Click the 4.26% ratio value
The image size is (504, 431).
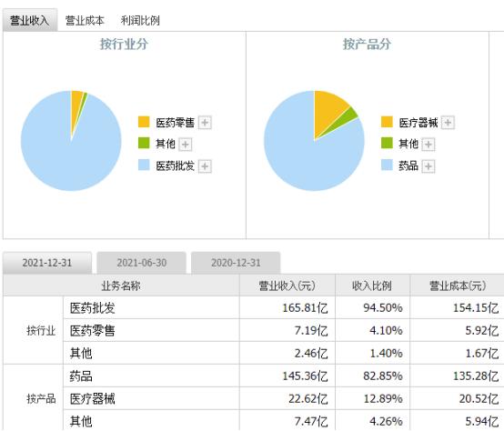(x=386, y=421)
